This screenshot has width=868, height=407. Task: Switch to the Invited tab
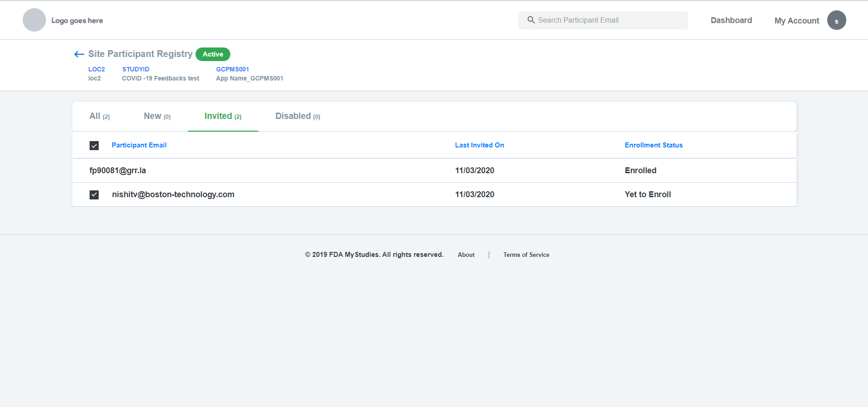222,116
